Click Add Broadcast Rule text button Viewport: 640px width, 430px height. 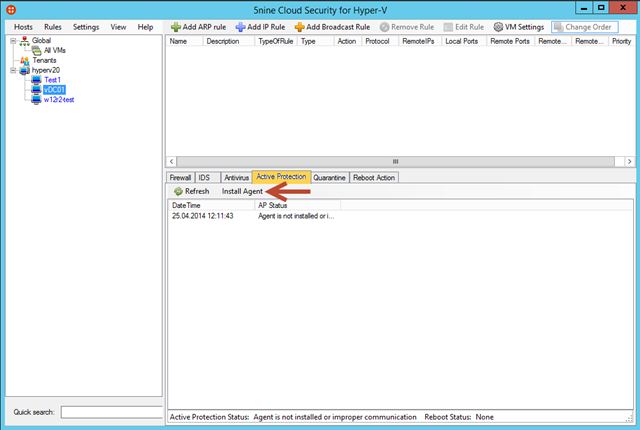(x=338, y=27)
